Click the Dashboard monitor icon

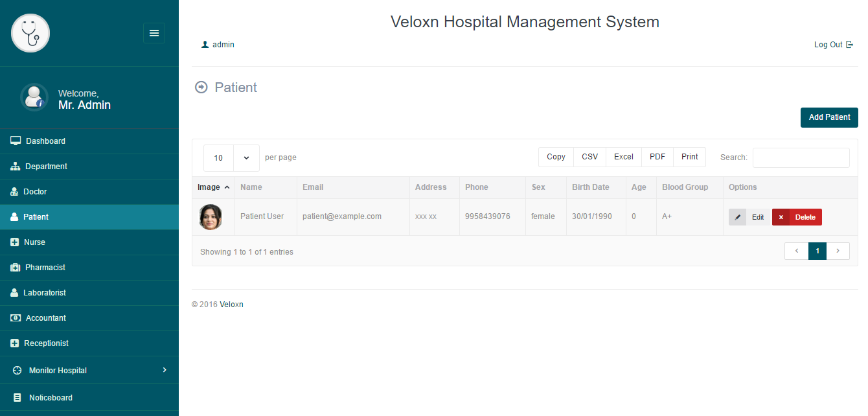(16, 141)
